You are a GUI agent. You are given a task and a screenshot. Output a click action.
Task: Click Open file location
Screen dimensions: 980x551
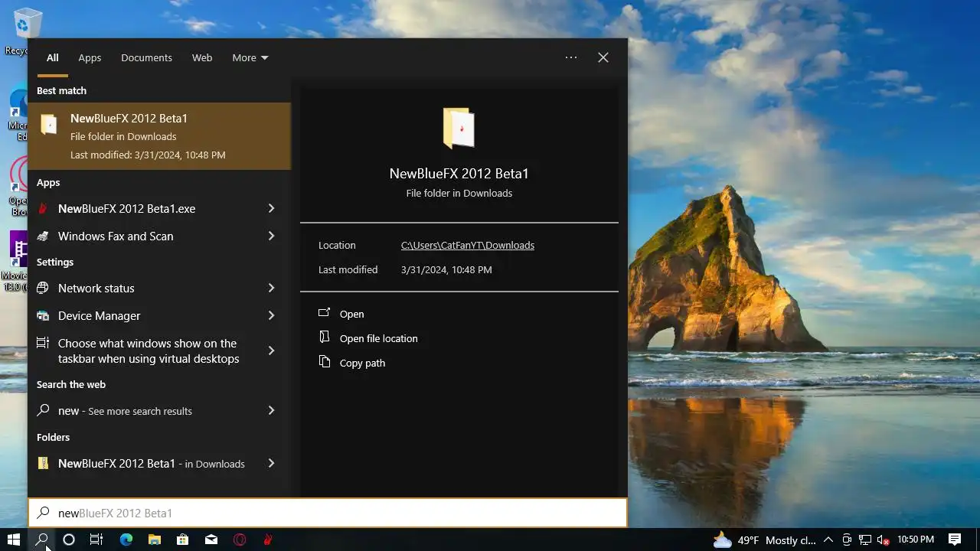click(379, 339)
